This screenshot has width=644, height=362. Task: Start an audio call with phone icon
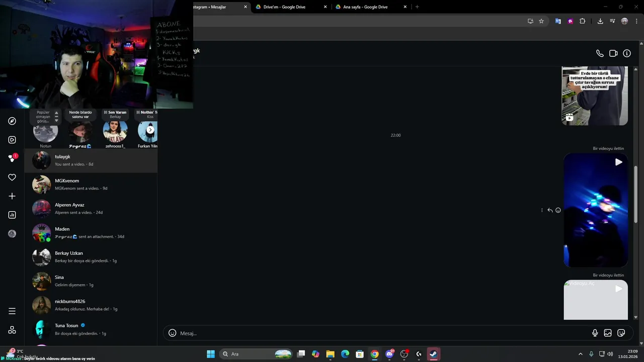tap(600, 53)
